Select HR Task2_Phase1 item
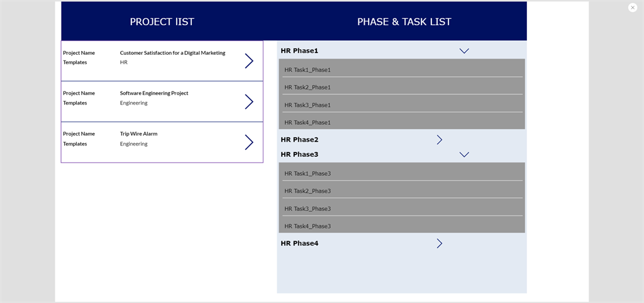The image size is (644, 303). pyautogui.click(x=308, y=88)
